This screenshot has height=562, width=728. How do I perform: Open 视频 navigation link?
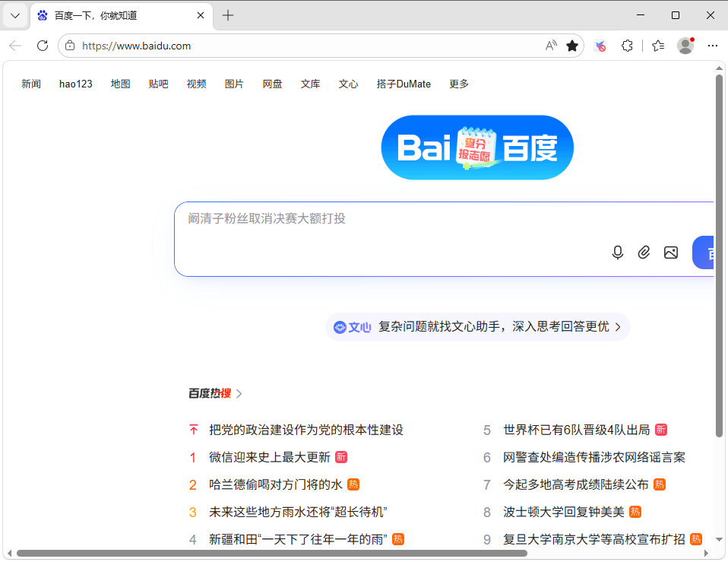(x=196, y=84)
